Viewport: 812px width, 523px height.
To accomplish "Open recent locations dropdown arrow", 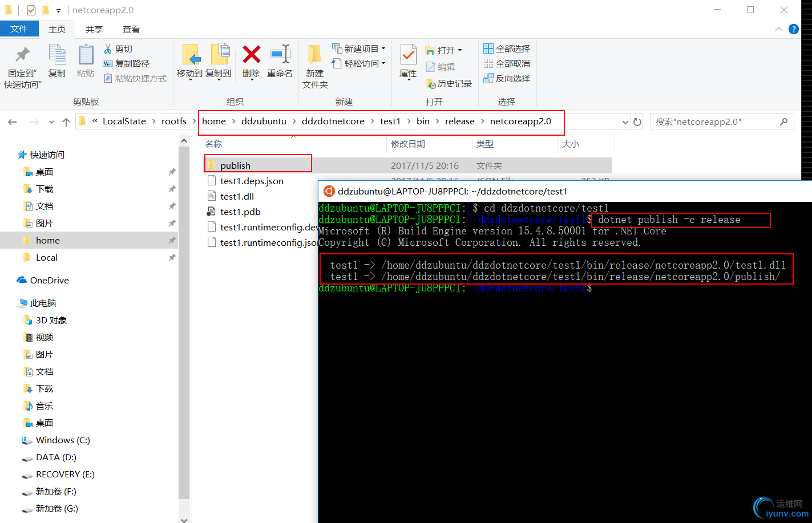I will pos(52,121).
